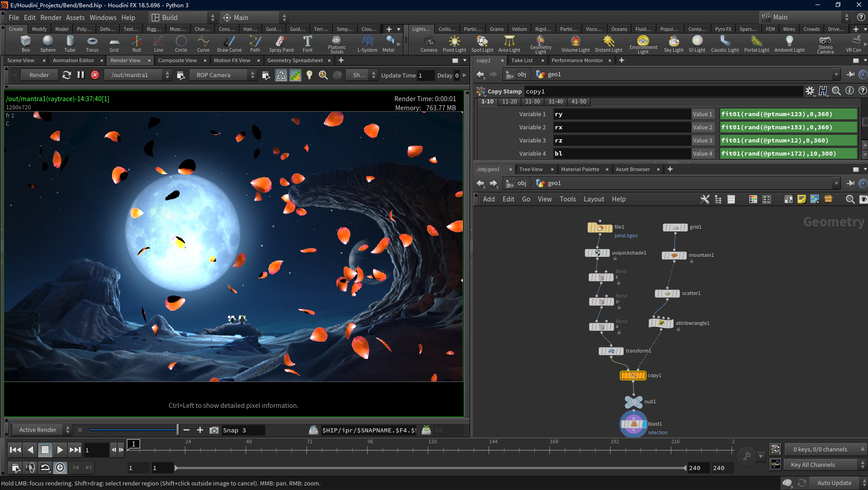Image resolution: width=868 pixels, height=490 pixels.
Task: Open network editor display options with wrench icon
Action: [x=704, y=199]
